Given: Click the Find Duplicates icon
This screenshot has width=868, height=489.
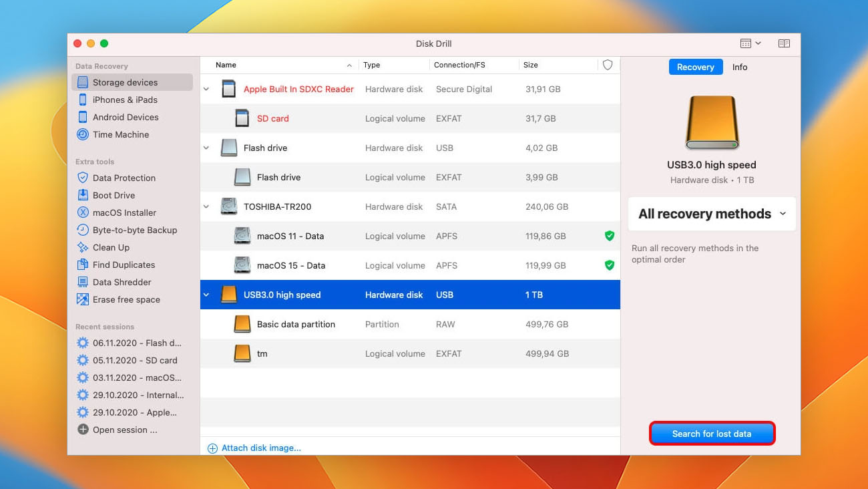Looking at the screenshot, I should pos(83,265).
